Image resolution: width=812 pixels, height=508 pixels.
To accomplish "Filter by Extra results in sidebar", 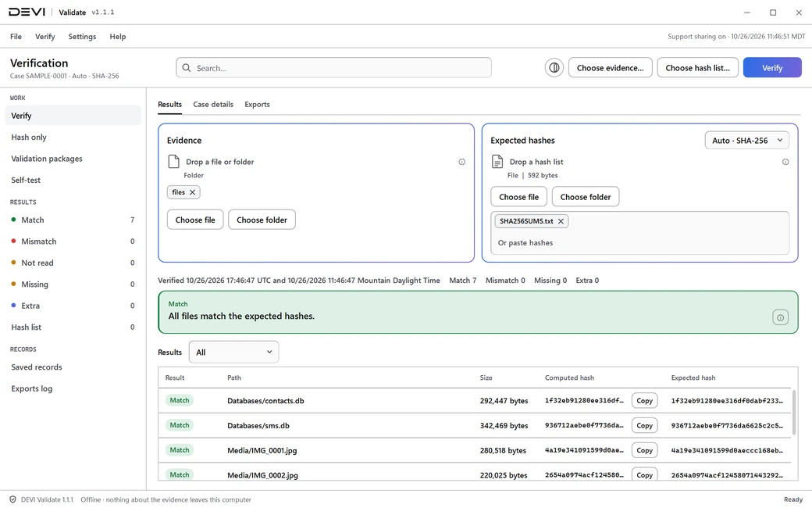I will (x=73, y=306).
